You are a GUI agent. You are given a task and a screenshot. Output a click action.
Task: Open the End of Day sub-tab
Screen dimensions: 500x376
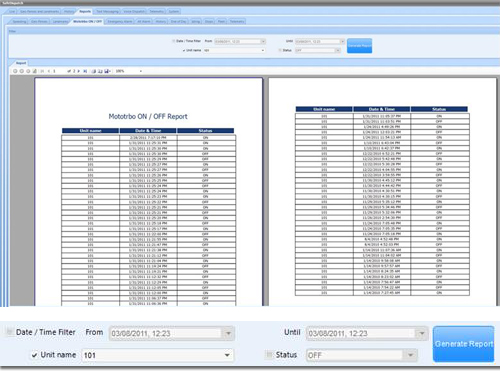178,21
